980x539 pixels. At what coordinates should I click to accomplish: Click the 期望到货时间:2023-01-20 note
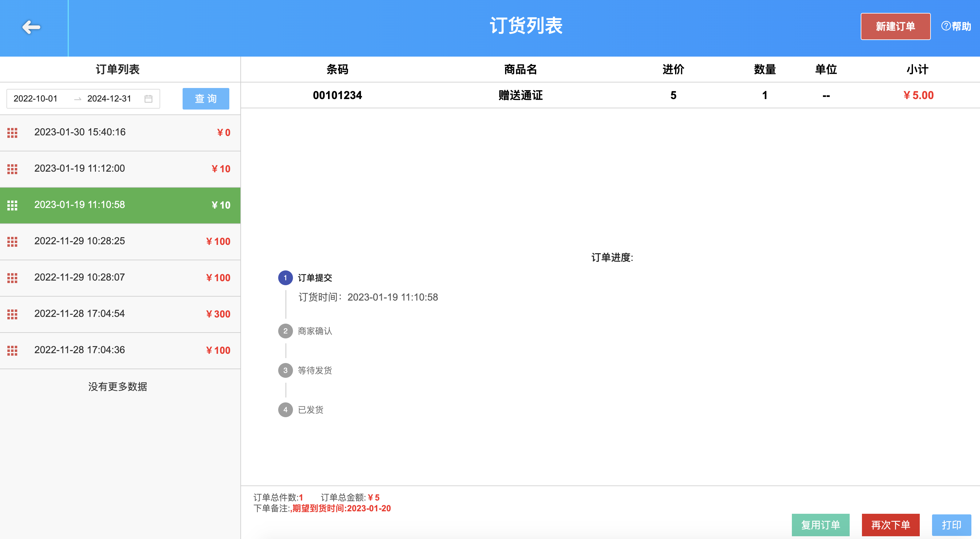342,509
